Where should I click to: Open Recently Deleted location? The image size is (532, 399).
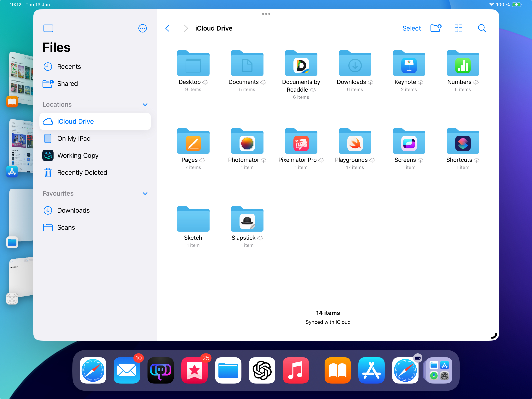[x=82, y=172]
